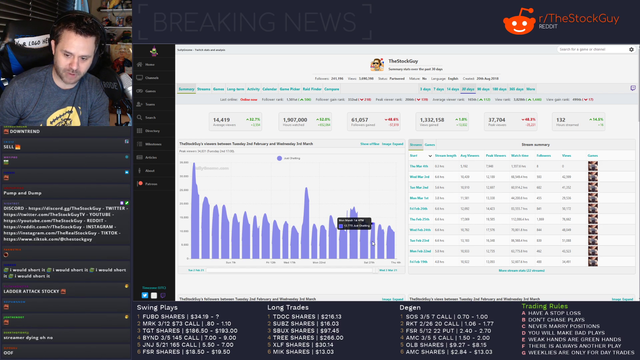Image resolution: width=640 pixels, height=360 pixels.
Task: Switch to the Games tab in channel navigation
Action: click(x=218, y=89)
